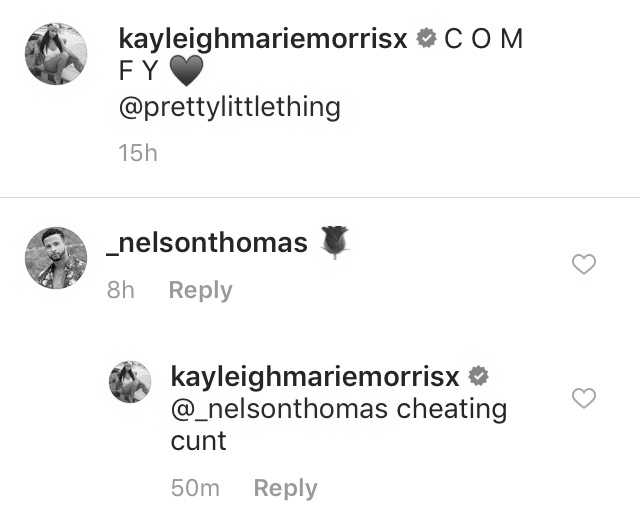Viewport: 640px width, 513px height.
Task: Like the "cheating" reply comment heart
Action: 584,398
